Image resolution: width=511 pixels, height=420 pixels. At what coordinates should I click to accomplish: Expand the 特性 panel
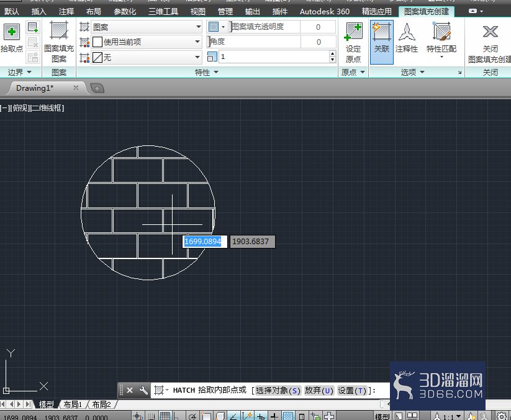(x=207, y=72)
